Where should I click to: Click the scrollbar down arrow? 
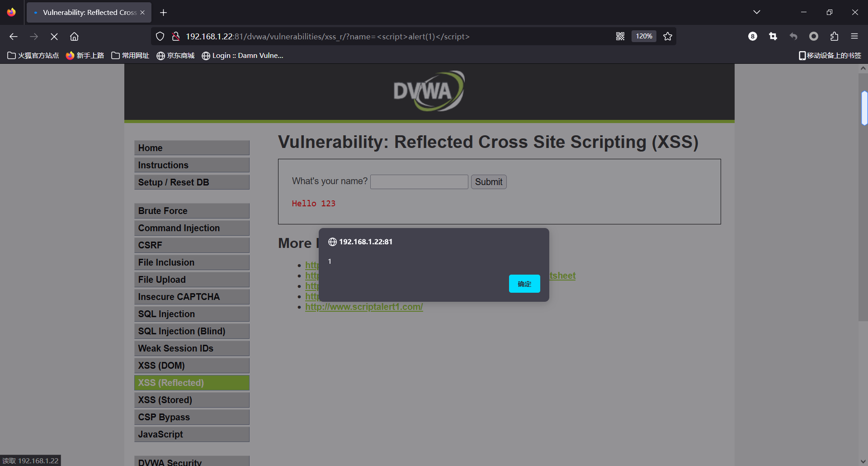863,461
